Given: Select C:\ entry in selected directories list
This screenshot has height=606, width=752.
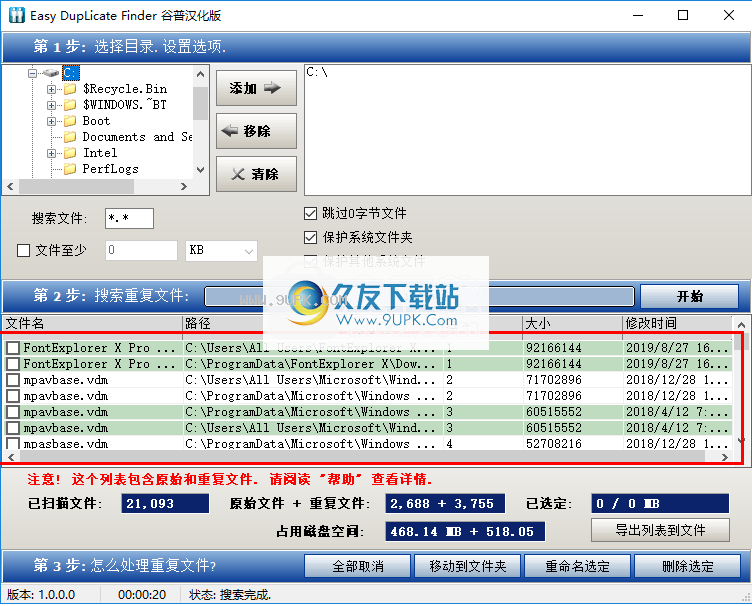Looking at the screenshot, I should tap(317, 72).
